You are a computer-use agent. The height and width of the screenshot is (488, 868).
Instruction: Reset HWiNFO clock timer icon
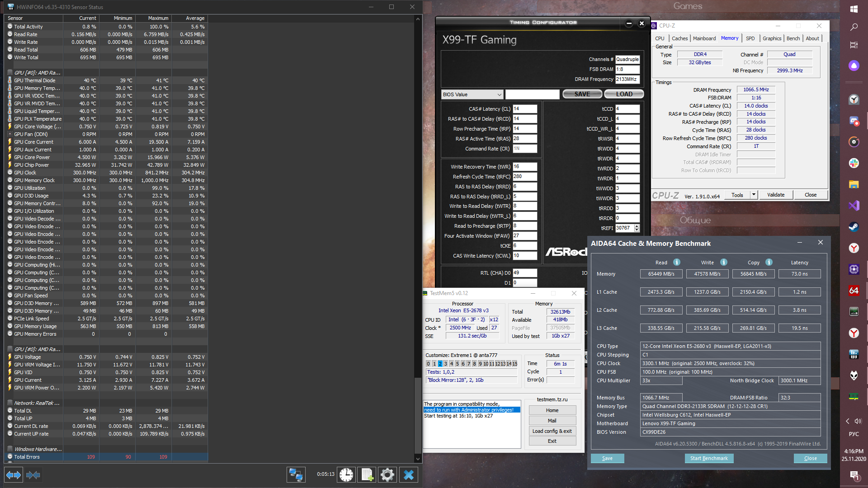pos(346,474)
